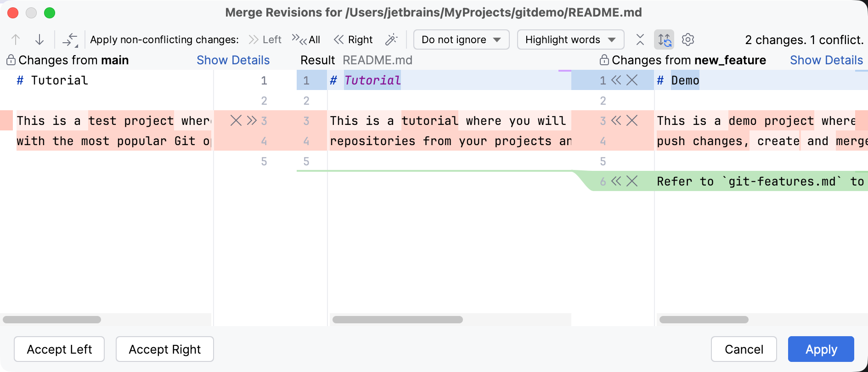Go to next difference arrow
Screen dimensions: 868x372
39,40
